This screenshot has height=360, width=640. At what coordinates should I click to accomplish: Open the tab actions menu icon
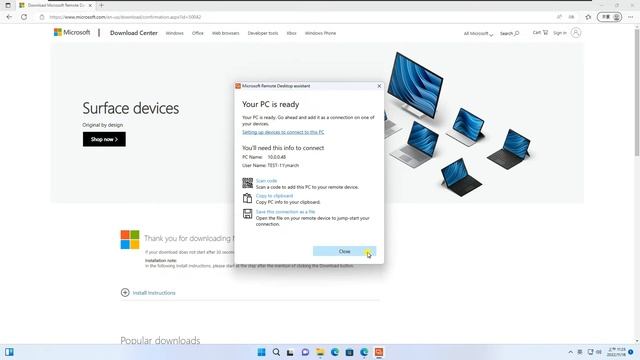[x=8, y=5]
